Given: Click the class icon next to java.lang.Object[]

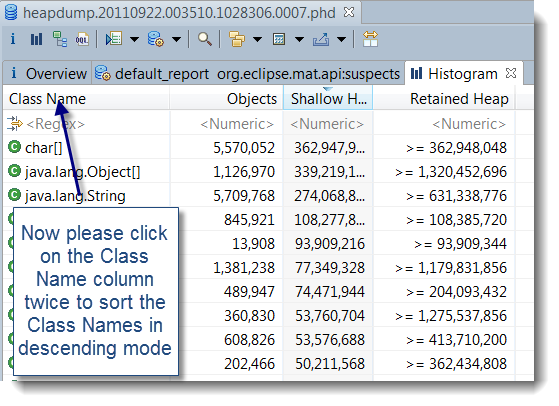Looking at the screenshot, I should (15, 171).
